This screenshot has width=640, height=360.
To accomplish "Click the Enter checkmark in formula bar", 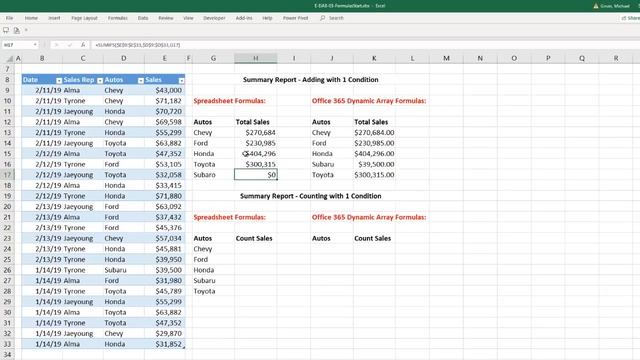I will 69,45.
